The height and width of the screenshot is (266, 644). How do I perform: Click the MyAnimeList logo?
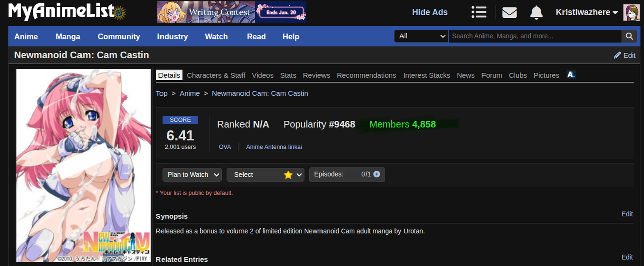click(67, 12)
